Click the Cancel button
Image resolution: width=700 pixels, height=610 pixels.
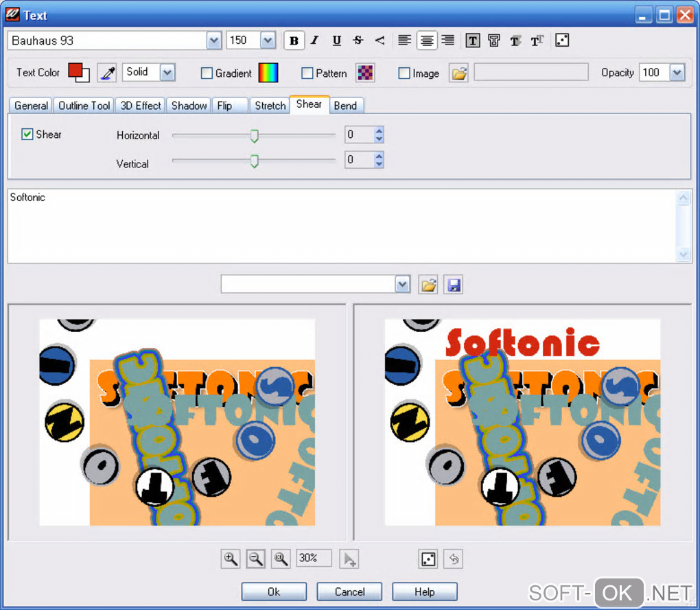tap(349, 591)
